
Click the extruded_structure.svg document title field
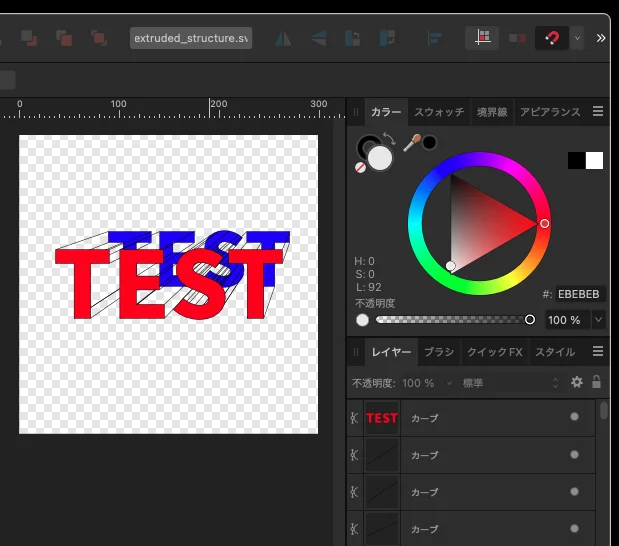[191, 38]
